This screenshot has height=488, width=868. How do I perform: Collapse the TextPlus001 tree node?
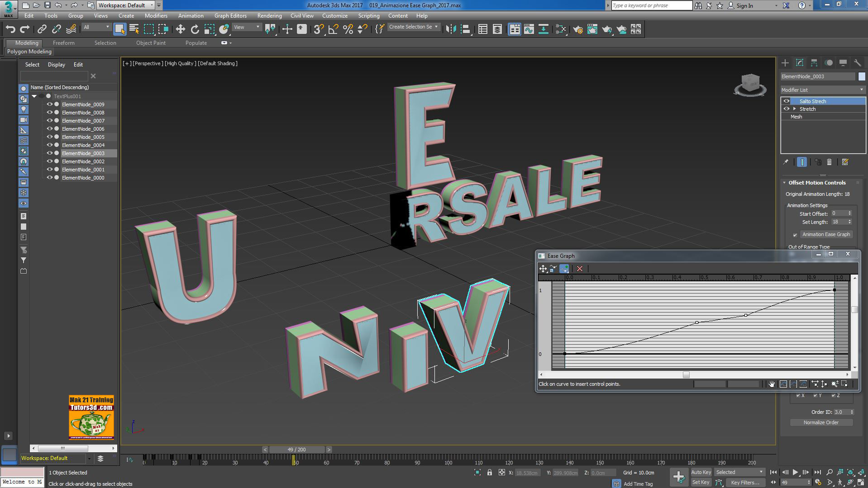34,96
